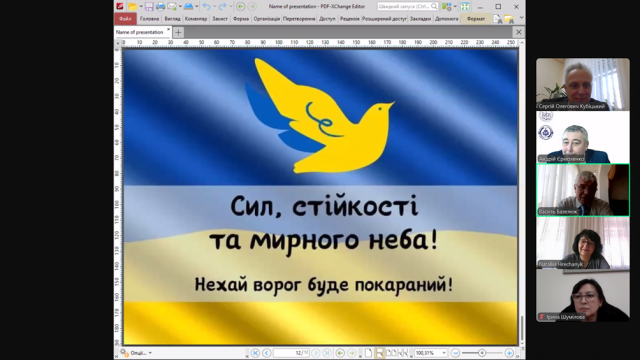Close the Name of presentation document tab
This screenshot has height=360, width=640.
click(x=168, y=30)
